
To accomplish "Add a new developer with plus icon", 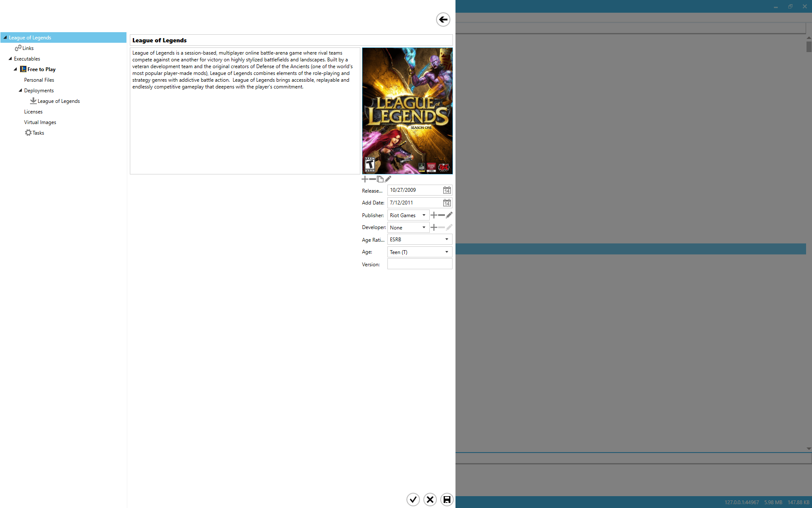I will [433, 227].
